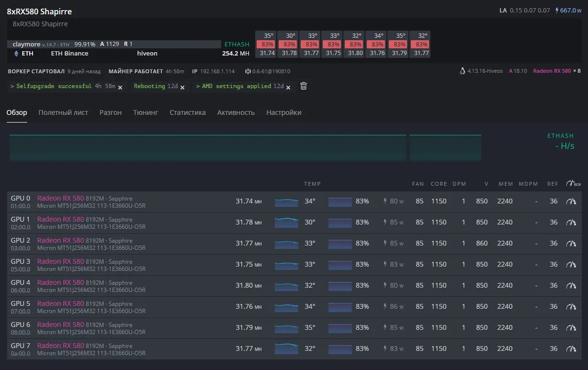Screen dimensions: 588x370
Task: Click GPU 5 power 86 w indicator
Action: tap(394, 306)
